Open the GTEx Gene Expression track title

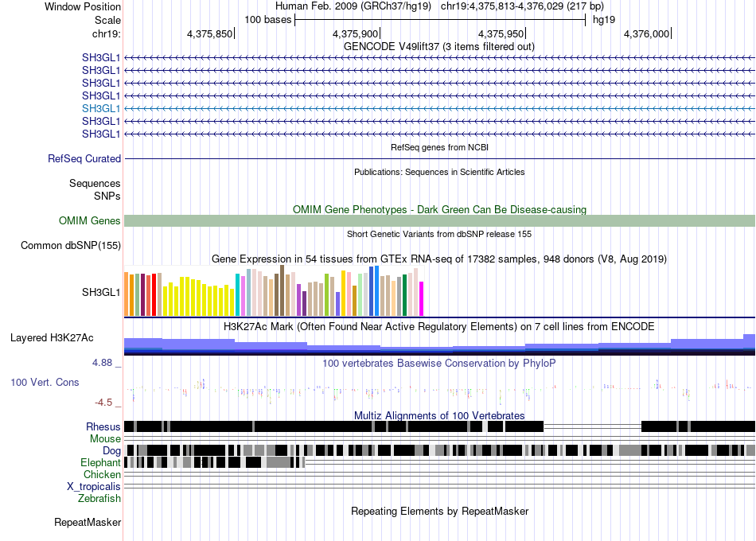coord(439,259)
